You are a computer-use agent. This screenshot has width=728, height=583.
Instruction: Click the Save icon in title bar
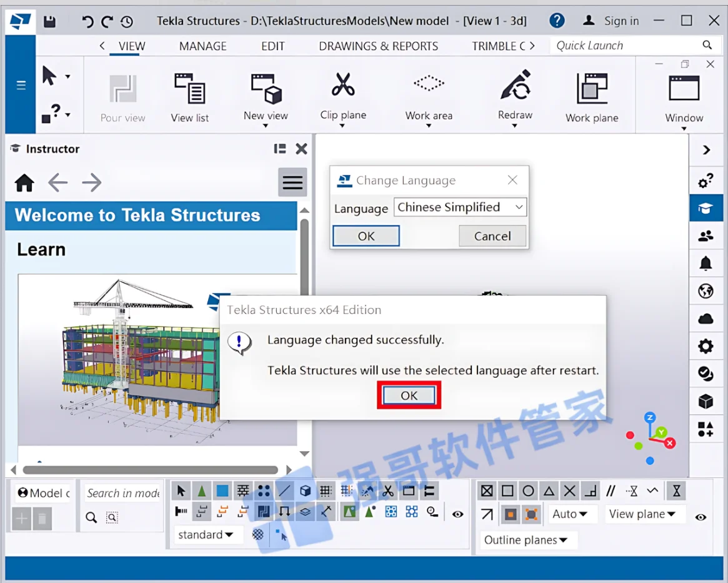(x=49, y=21)
